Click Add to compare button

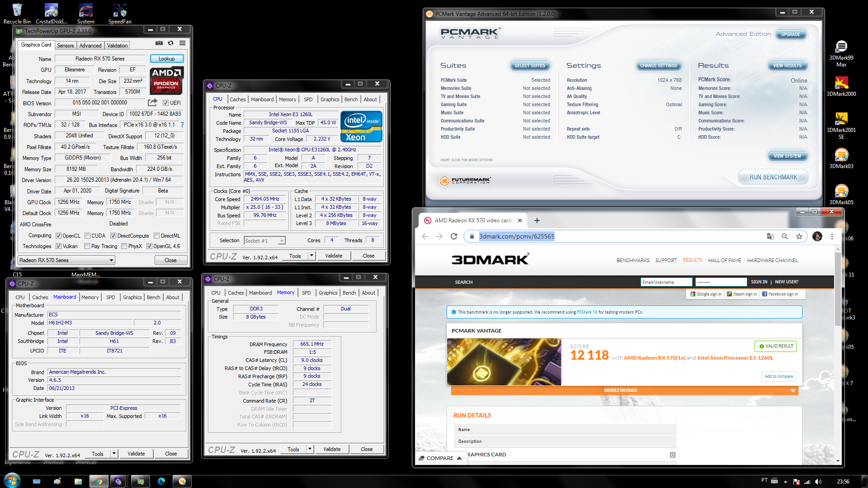tap(778, 376)
